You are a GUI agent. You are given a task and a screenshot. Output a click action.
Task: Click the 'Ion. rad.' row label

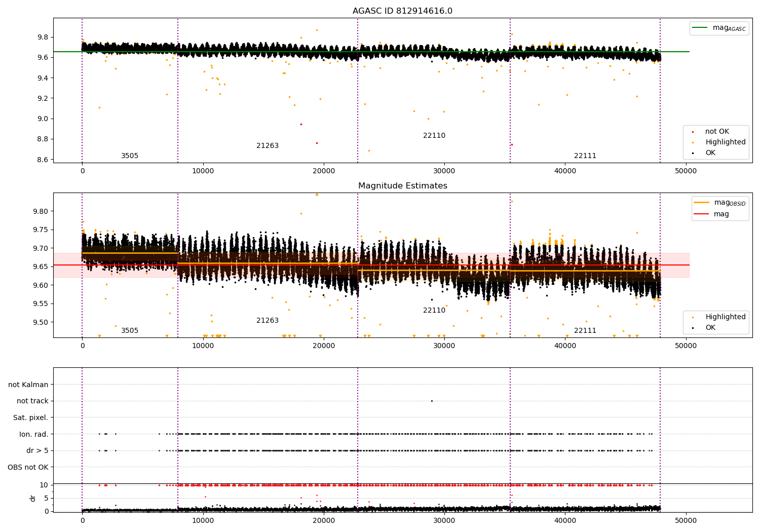(x=34, y=435)
